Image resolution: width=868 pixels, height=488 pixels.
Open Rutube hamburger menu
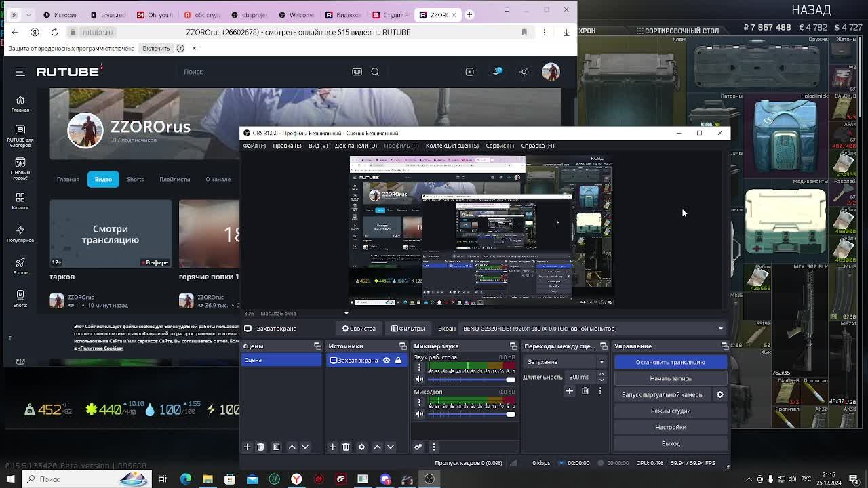click(x=20, y=72)
